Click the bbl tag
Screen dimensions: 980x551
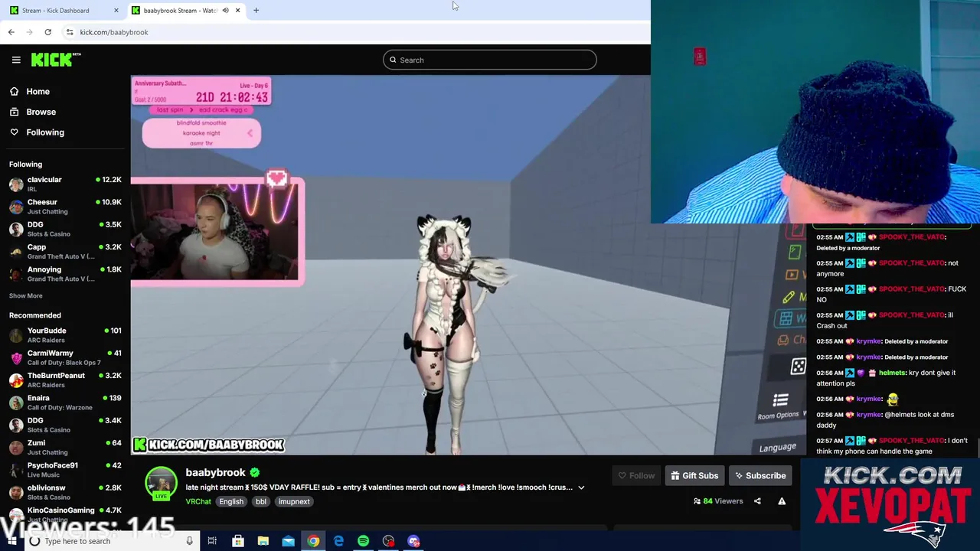coord(261,502)
